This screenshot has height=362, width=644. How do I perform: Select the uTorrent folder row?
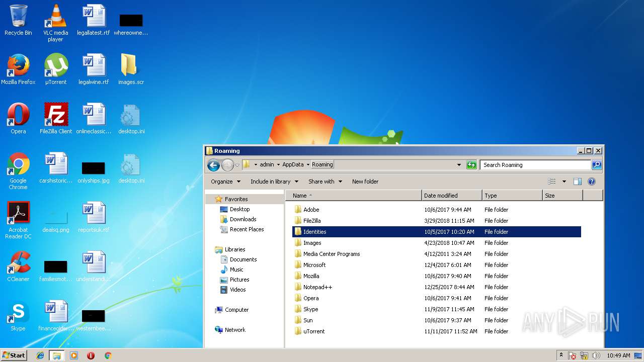[x=437, y=331]
